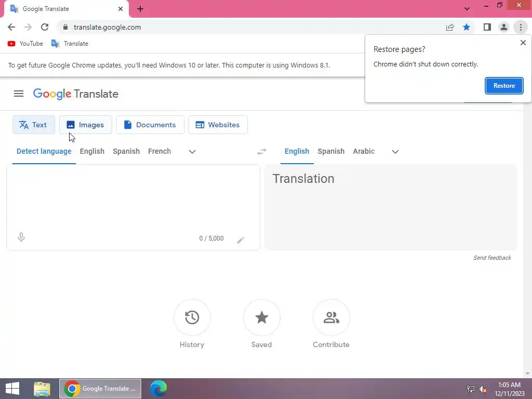Open the taskbar clock and date
This screenshot has height=399, width=532.
pos(509,389)
